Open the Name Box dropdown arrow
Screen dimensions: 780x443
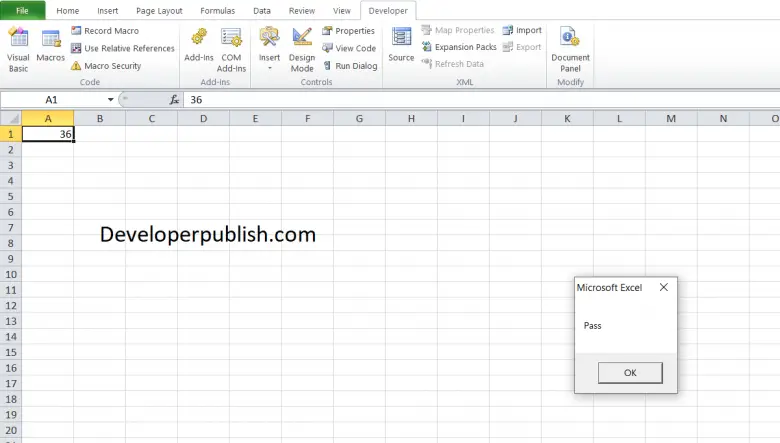click(x=111, y=100)
